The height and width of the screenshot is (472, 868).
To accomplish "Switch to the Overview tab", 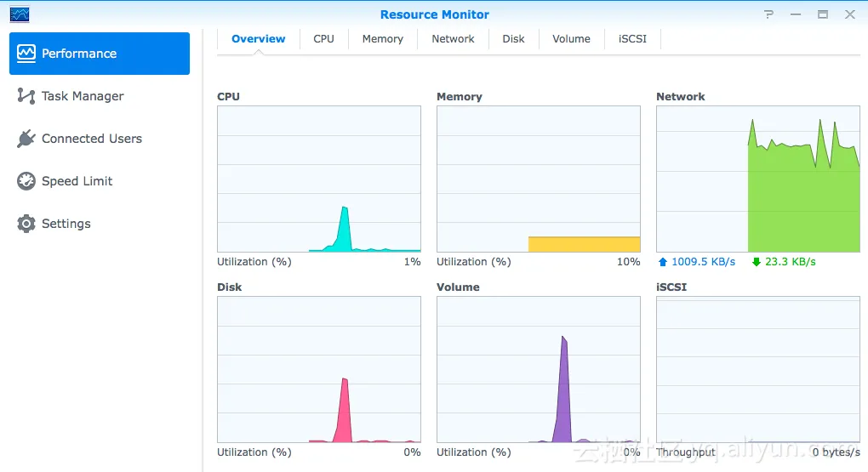I will point(259,39).
